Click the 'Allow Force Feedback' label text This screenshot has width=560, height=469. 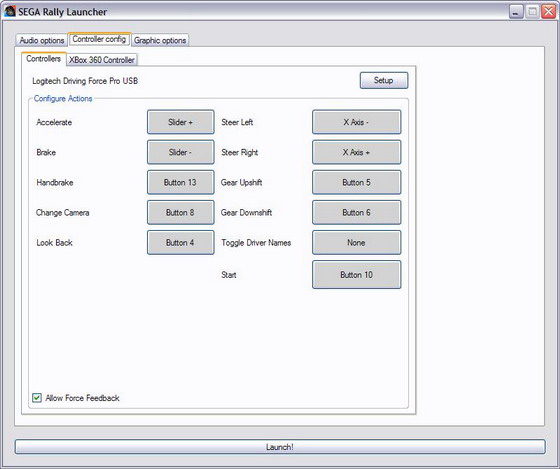pos(82,398)
